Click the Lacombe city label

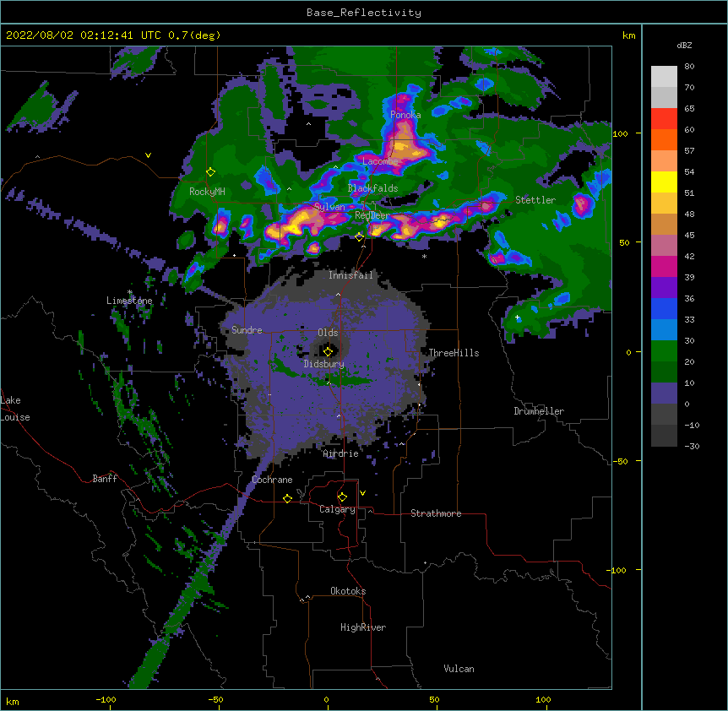pyautogui.click(x=380, y=161)
